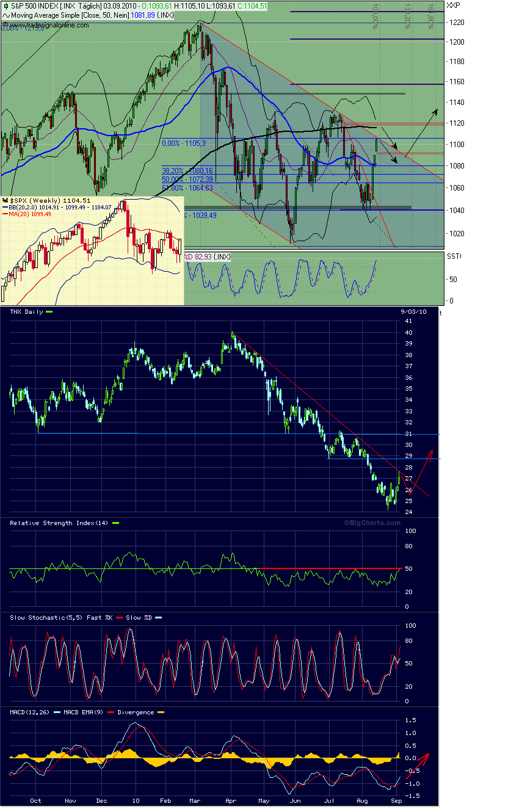Select the '50,00% - 1072,39' retracement label
Image resolution: width=511 pixels, height=812 pixels.
[187, 180]
